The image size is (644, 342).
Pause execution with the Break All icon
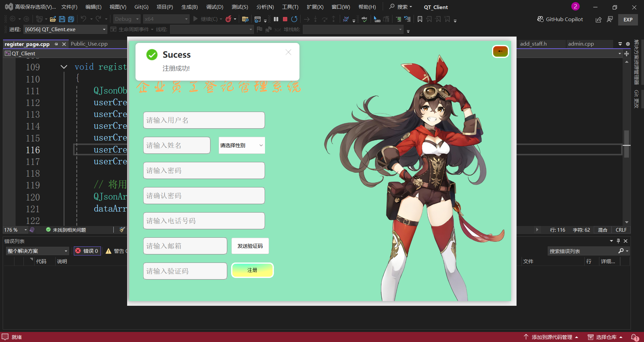point(276,19)
